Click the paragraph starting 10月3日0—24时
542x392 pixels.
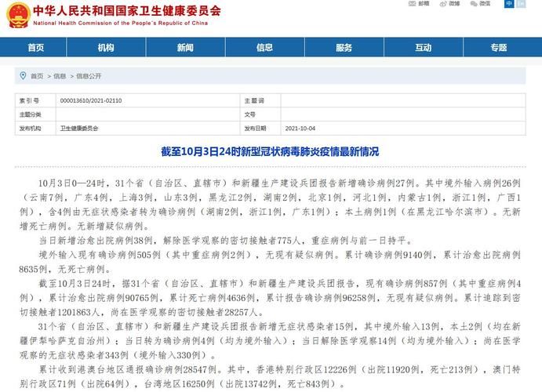(270, 205)
